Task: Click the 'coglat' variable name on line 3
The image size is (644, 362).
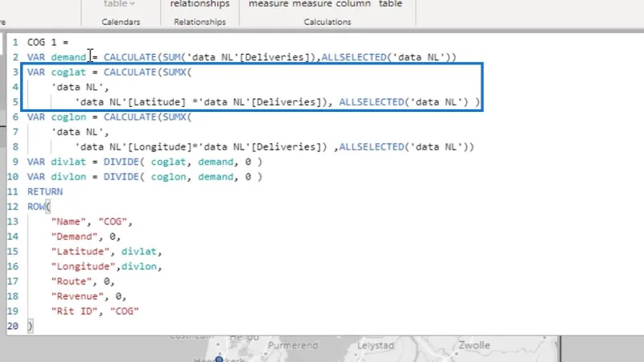Action: point(68,72)
